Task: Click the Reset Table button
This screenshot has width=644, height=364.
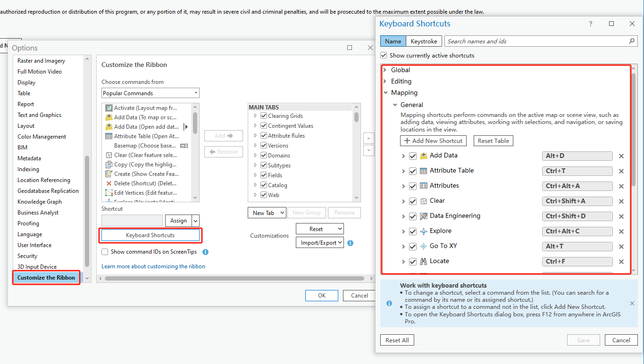Action: (493, 141)
